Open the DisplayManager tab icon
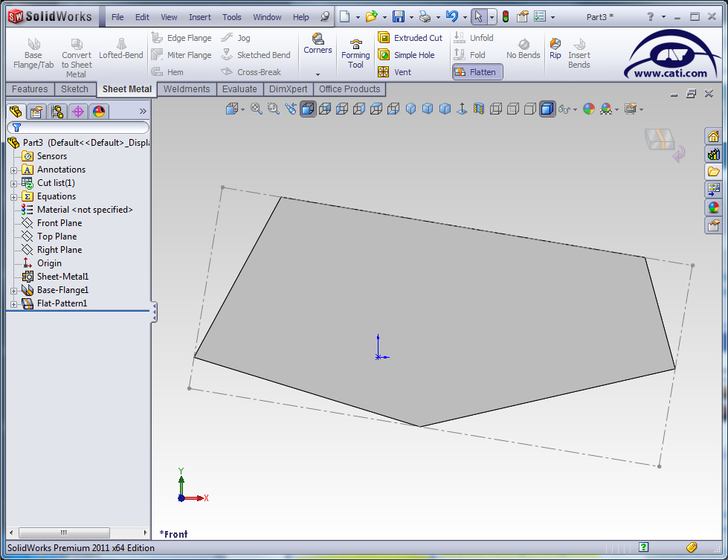The width and height of the screenshot is (728, 560). pyautogui.click(x=99, y=112)
